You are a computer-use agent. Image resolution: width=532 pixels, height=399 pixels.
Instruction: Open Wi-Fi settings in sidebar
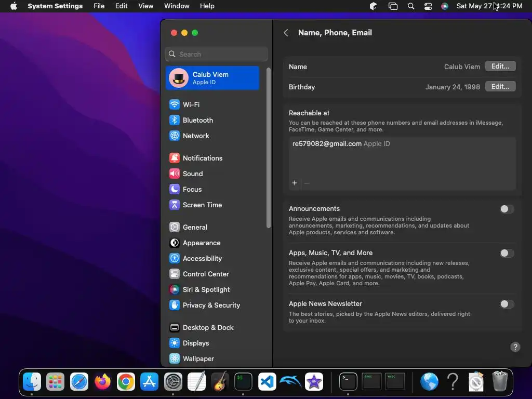point(184,104)
